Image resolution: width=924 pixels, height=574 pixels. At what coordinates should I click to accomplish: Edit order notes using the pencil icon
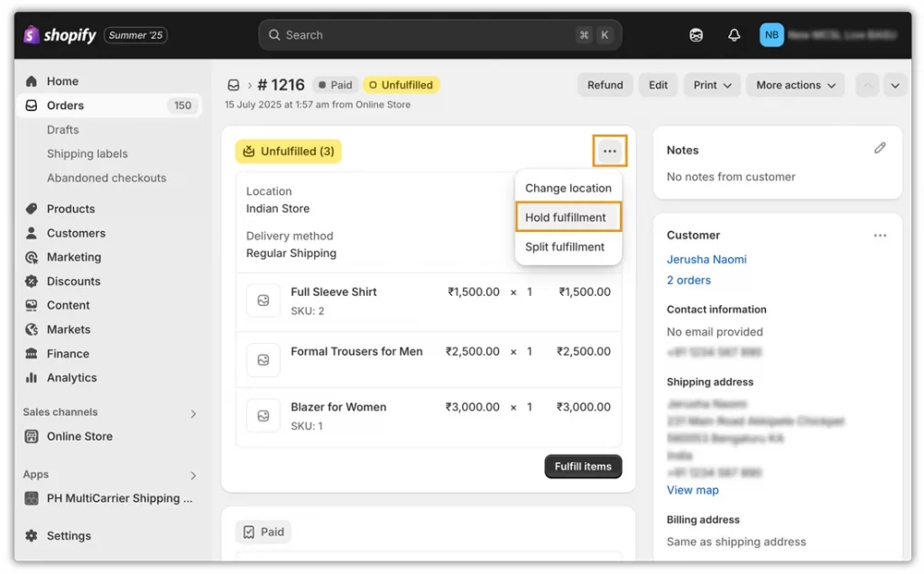pyautogui.click(x=881, y=147)
